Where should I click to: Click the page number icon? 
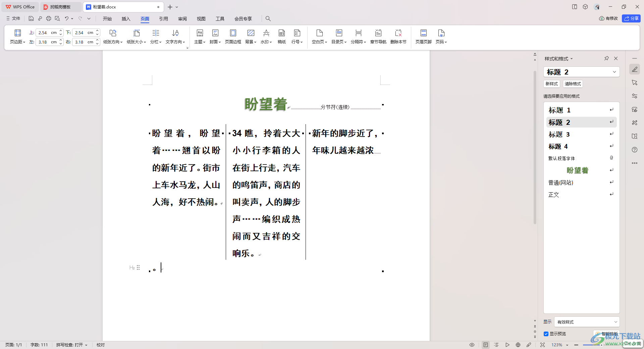click(x=441, y=33)
